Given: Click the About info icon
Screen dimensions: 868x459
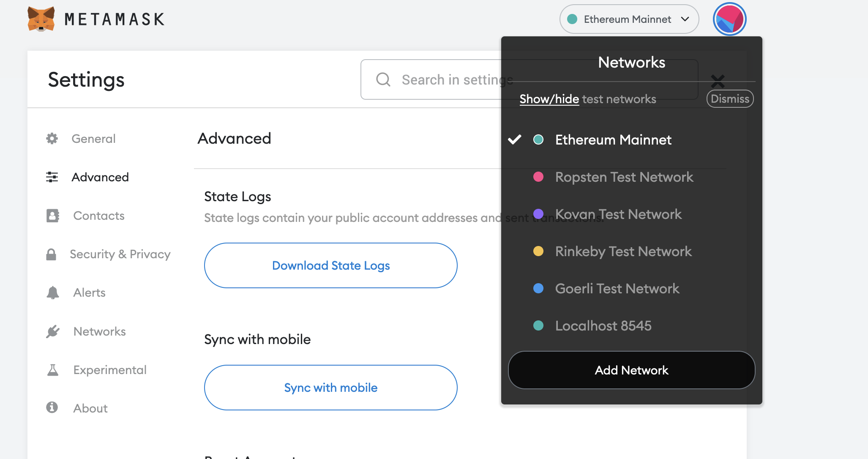Looking at the screenshot, I should point(52,407).
